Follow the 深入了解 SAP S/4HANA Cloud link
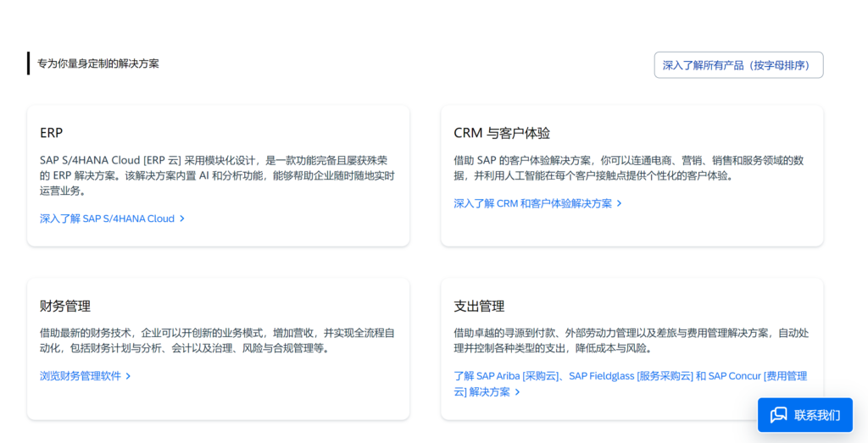Image resolution: width=868 pixels, height=443 pixels. (113, 219)
